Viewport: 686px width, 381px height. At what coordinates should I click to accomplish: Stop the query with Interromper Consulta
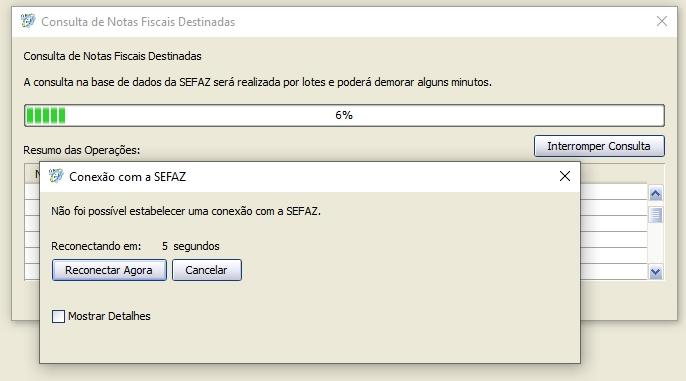[599, 146]
